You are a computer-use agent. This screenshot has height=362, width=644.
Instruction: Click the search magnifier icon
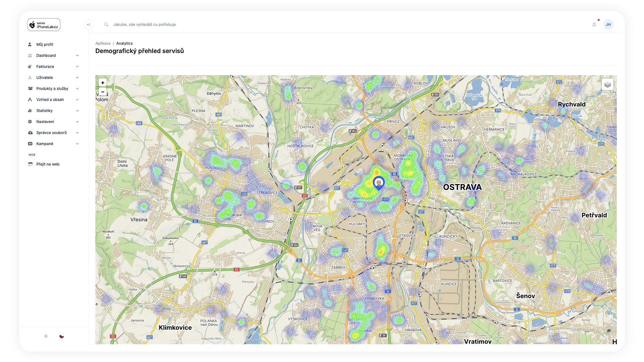[106, 24]
